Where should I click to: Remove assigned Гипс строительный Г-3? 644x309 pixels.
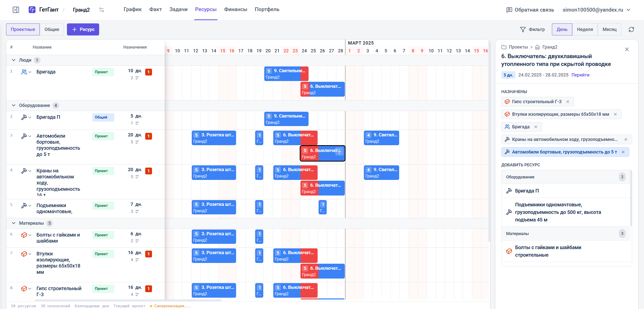pyautogui.click(x=568, y=102)
